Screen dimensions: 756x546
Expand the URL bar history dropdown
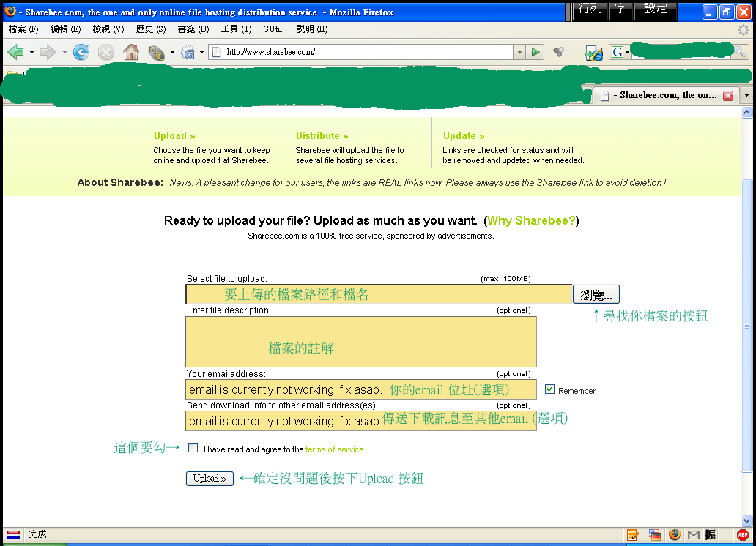point(519,52)
